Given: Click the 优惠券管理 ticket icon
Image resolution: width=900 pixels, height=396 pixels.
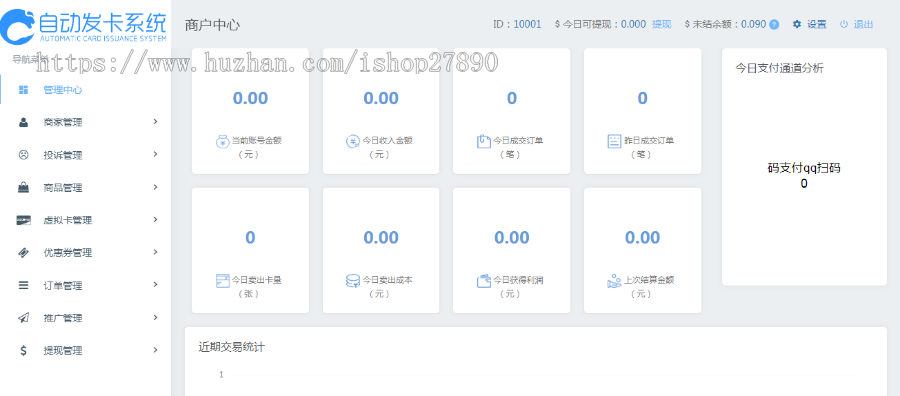Looking at the screenshot, I should pyautogui.click(x=24, y=253).
